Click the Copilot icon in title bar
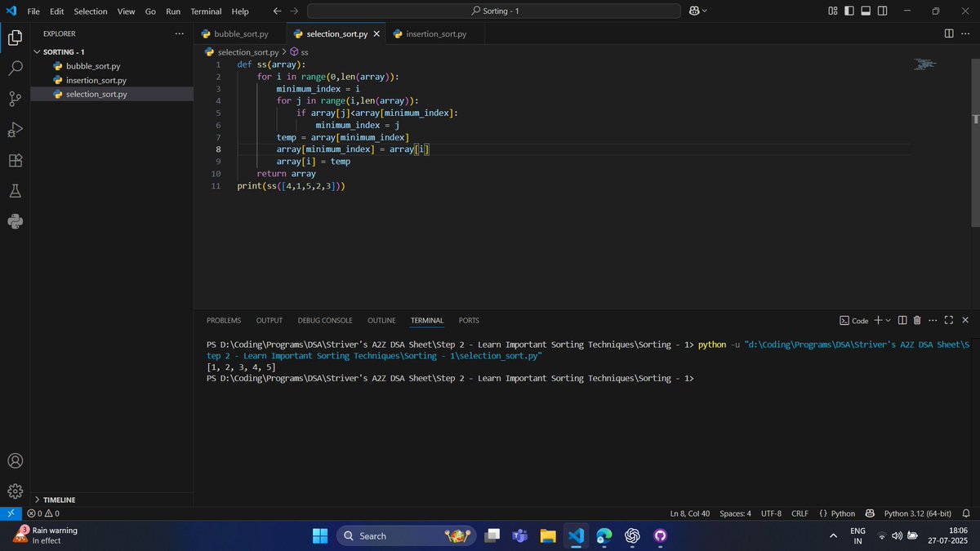Screen dimensions: 980x551 [x=693, y=11]
